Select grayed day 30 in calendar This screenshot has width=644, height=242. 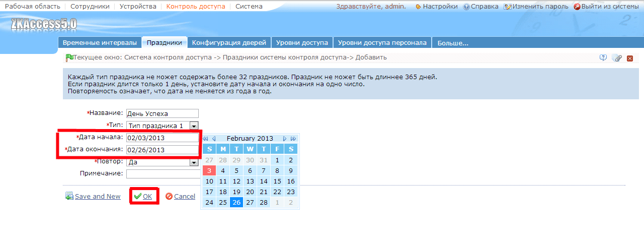250,160
